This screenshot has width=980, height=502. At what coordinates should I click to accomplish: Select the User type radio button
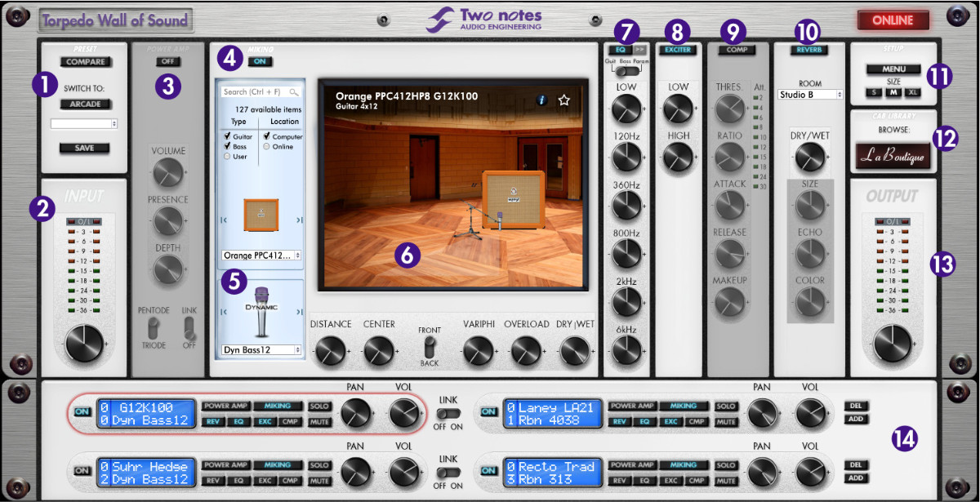(228, 156)
